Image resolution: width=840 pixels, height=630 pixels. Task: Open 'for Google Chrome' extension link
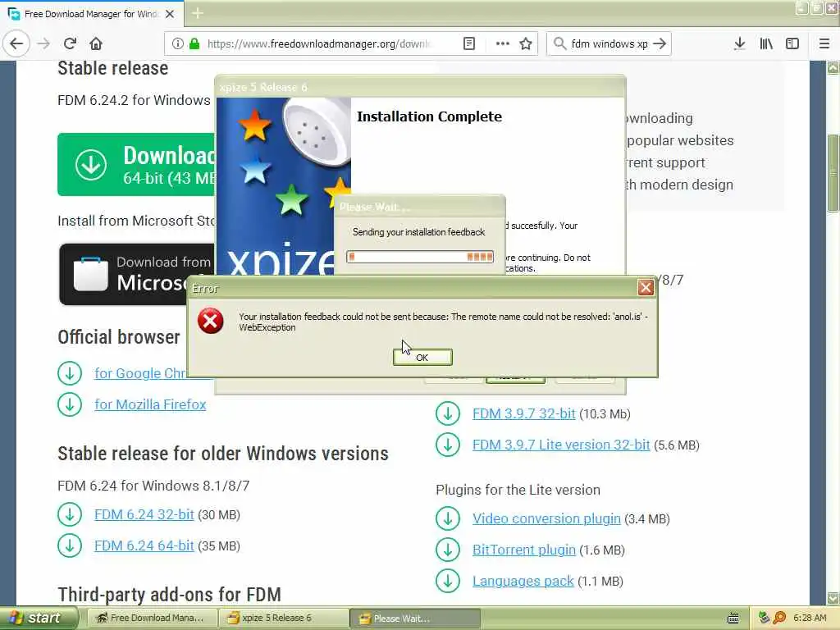[140, 373]
